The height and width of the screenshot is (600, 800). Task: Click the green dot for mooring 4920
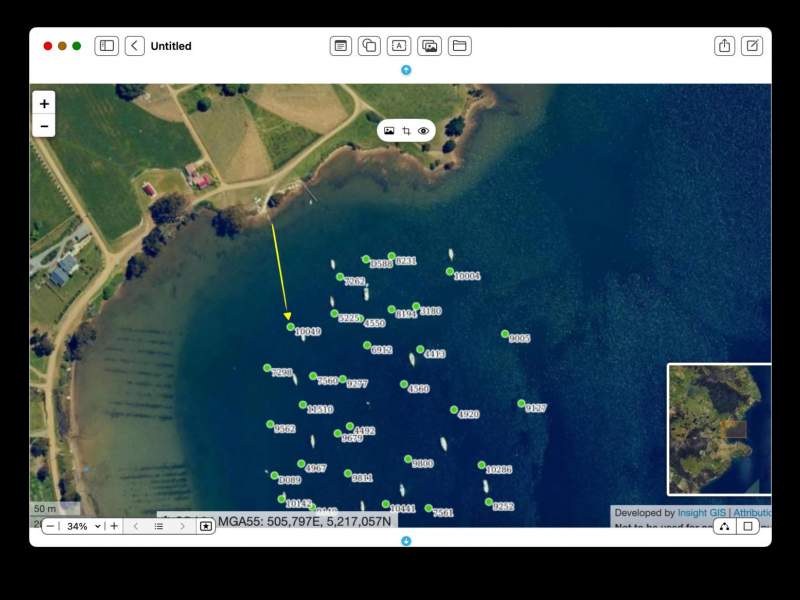click(x=454, y=410)
